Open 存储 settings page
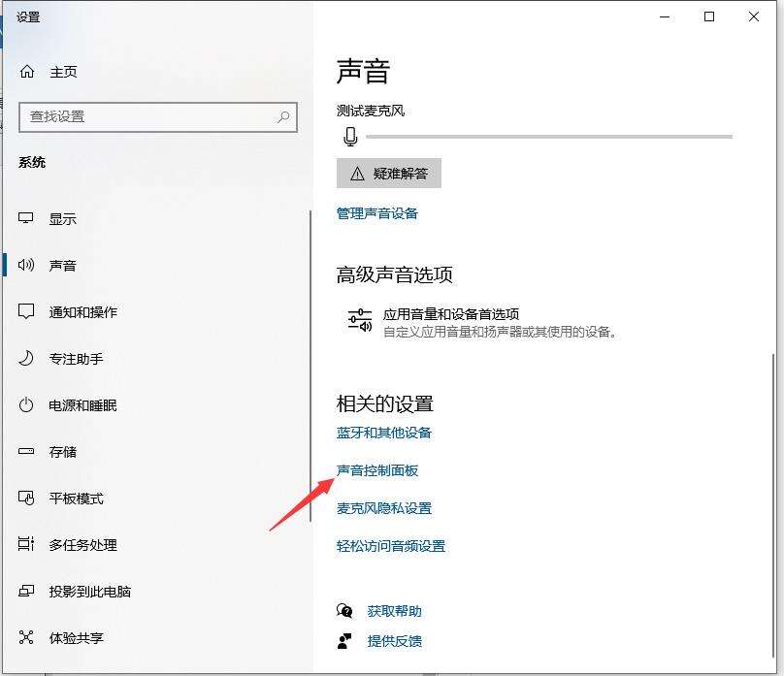The width and height of the screenshot is (784, 676). tap(62, 452)
